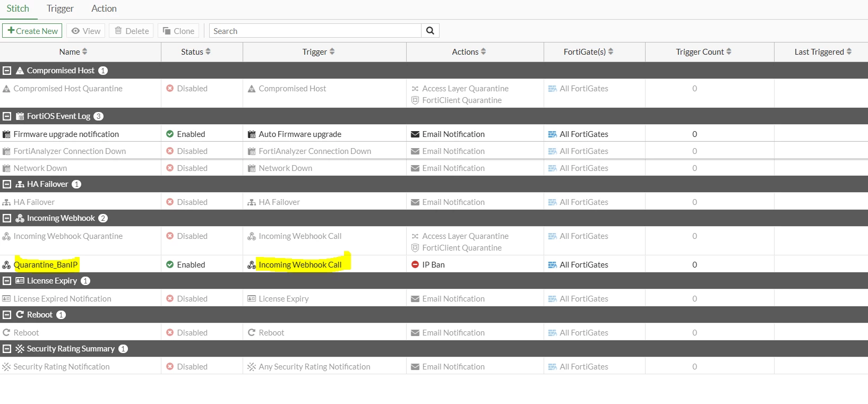The width and height of the screenshot is (868, 404).
Task: Click the Auto Firmware upgrade trigger text
Action: point(300,134)
